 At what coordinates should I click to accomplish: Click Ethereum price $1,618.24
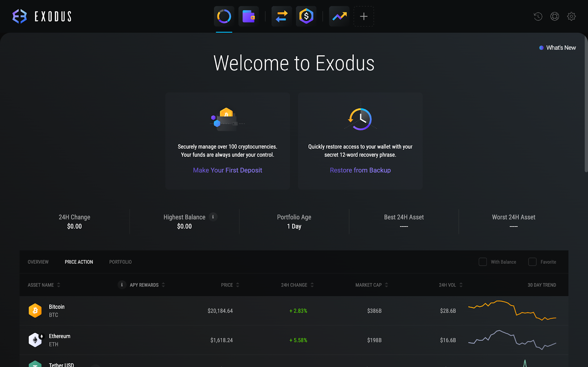222,340
